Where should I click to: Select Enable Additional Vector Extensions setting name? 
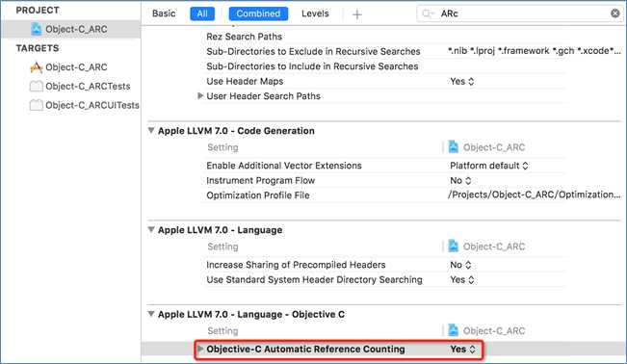pyautogui.click(x=284, y=166)
